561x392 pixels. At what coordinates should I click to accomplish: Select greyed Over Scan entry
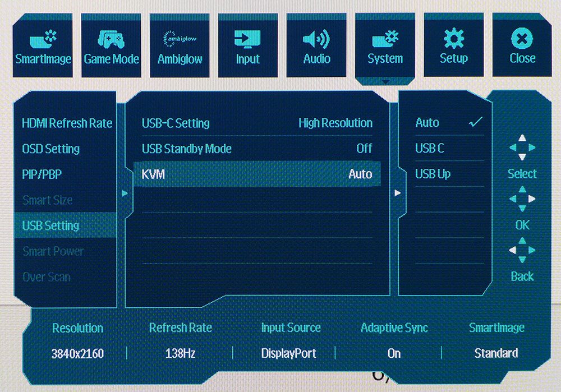47,277
